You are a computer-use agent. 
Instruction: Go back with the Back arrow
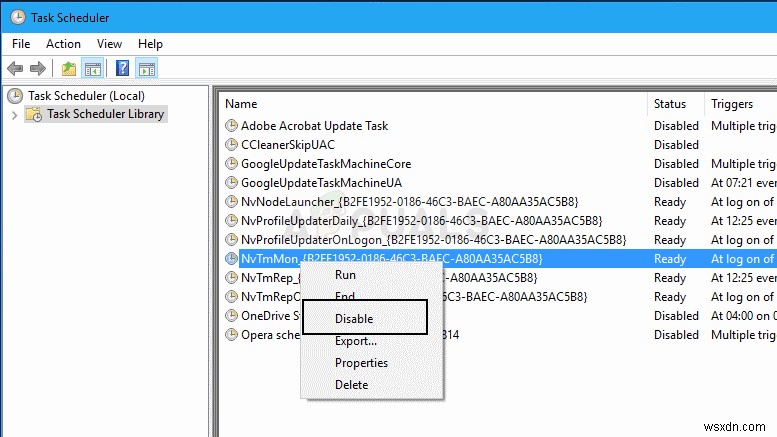[15, 68]
